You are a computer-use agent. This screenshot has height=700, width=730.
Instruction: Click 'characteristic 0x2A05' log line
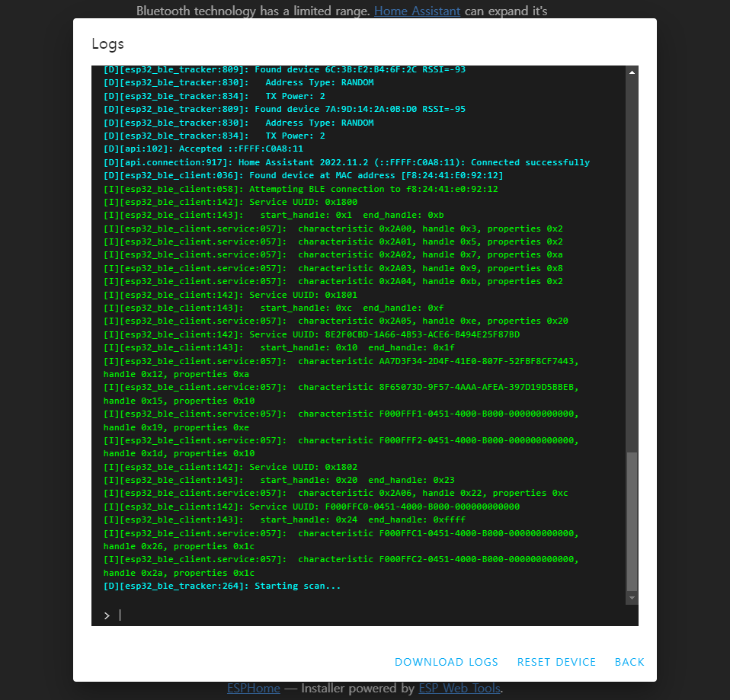point(336,321)
